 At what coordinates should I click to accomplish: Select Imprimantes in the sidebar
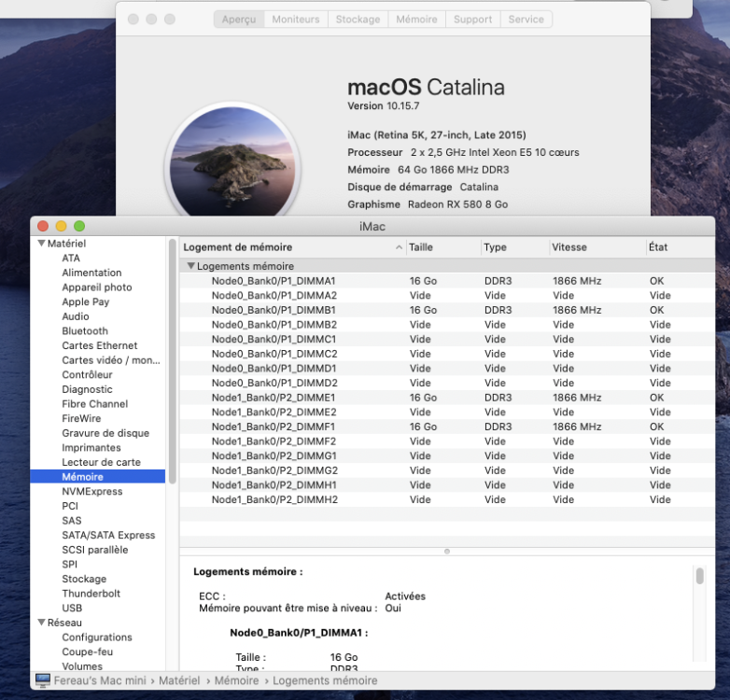click(x=91, y=448)
